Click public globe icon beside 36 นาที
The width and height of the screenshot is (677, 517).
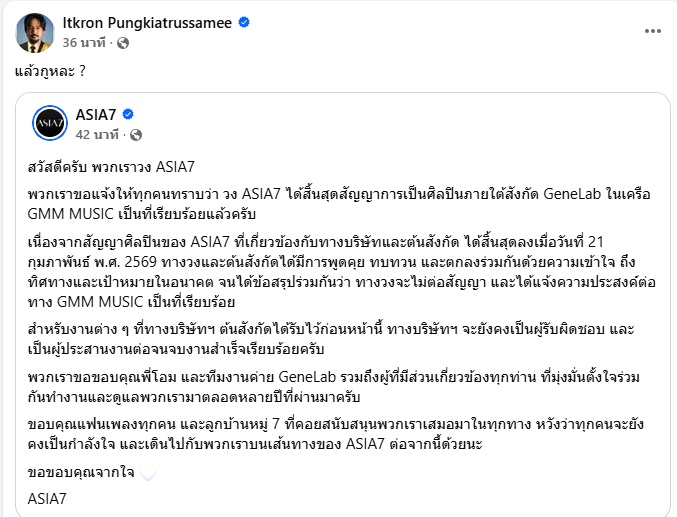pos(123,43)
